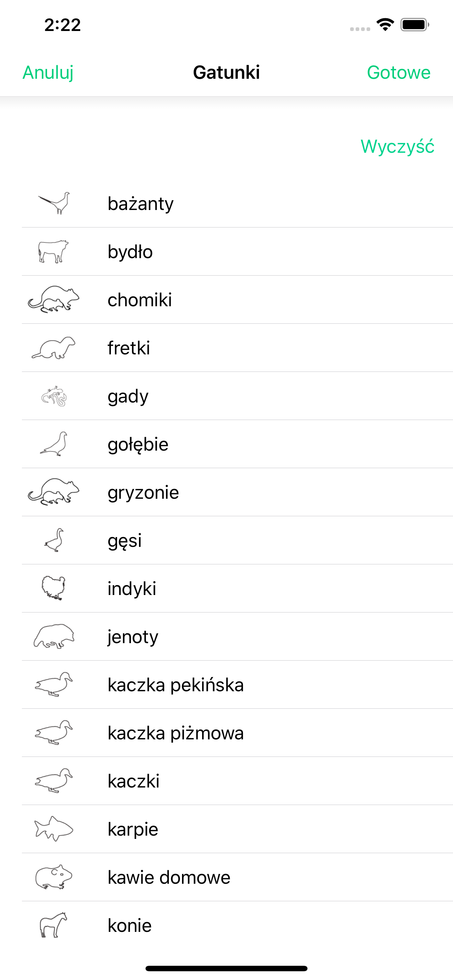Viewport: 453px width, 980px height.
Task: Select the ferret icon for fretki
Action: (x=53, y=348)
